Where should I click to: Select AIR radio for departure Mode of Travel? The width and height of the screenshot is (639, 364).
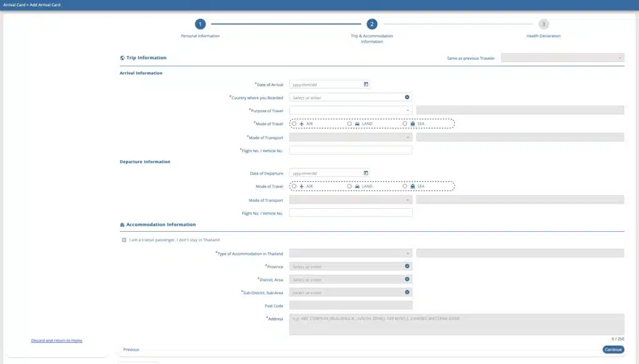pyautogui.click(x=294, y=186)
